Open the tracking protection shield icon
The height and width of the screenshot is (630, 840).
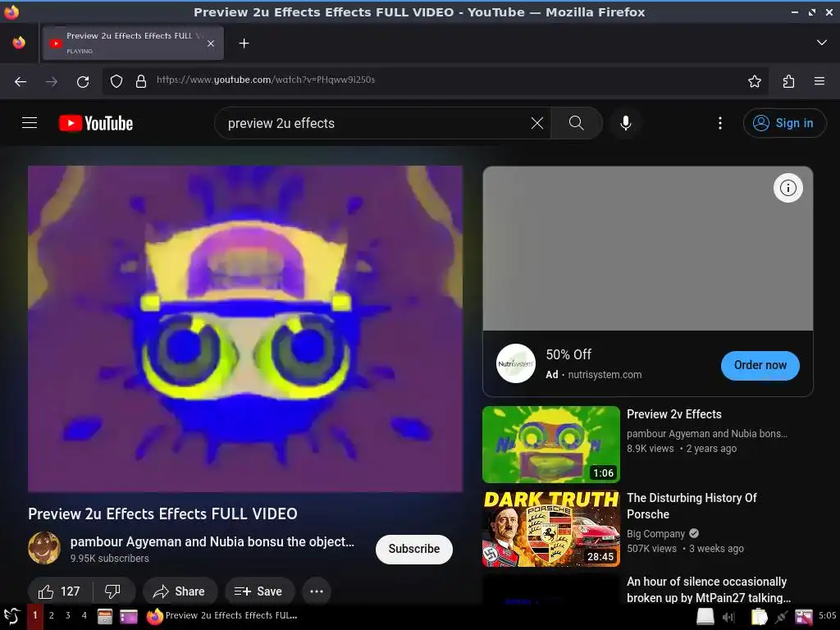pos(116,81)
